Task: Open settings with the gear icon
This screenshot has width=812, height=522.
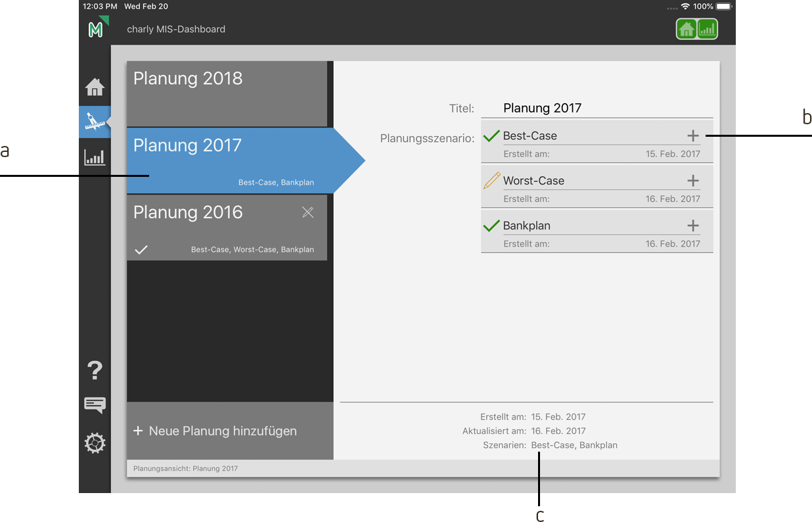Action: click(x=95, y=444)
